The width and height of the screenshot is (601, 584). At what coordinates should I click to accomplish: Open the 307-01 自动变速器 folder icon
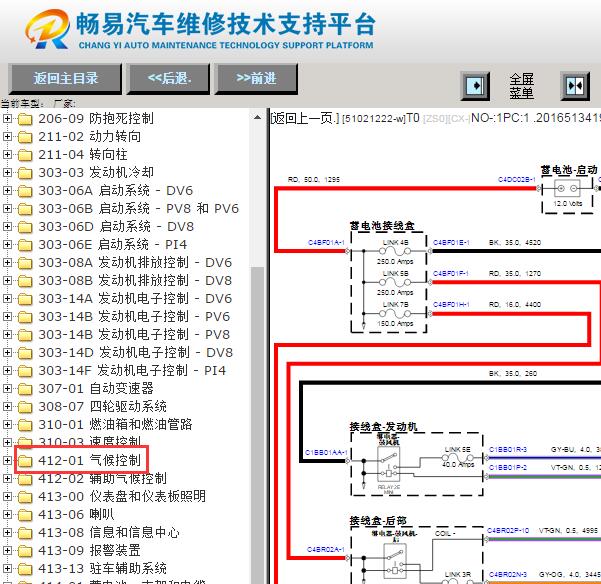point(25,389)
